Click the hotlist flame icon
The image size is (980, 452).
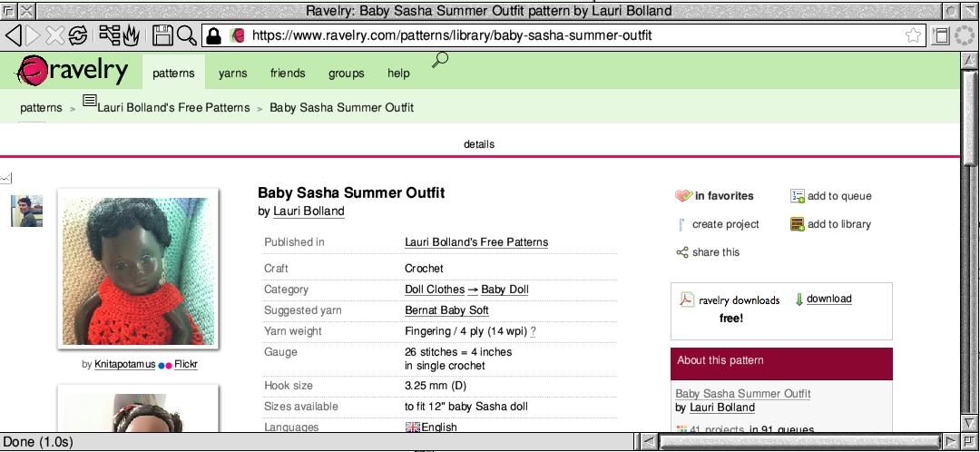[130, 35]
